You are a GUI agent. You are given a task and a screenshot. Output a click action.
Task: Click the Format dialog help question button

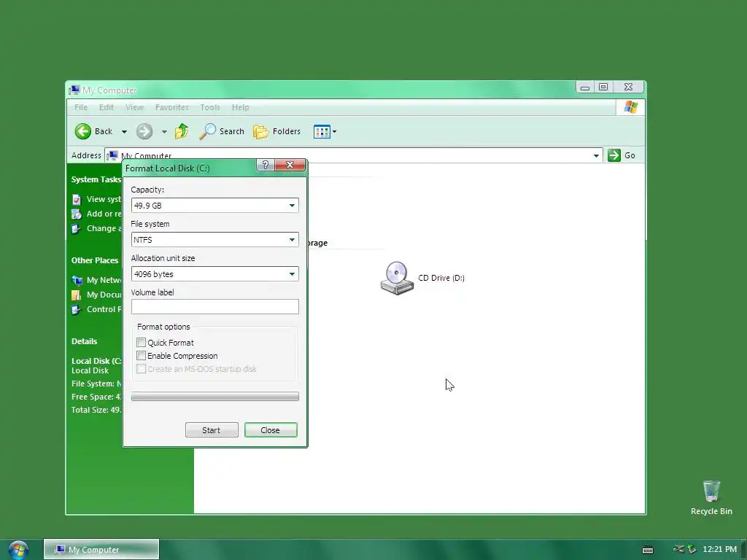(x=266, y=165)
